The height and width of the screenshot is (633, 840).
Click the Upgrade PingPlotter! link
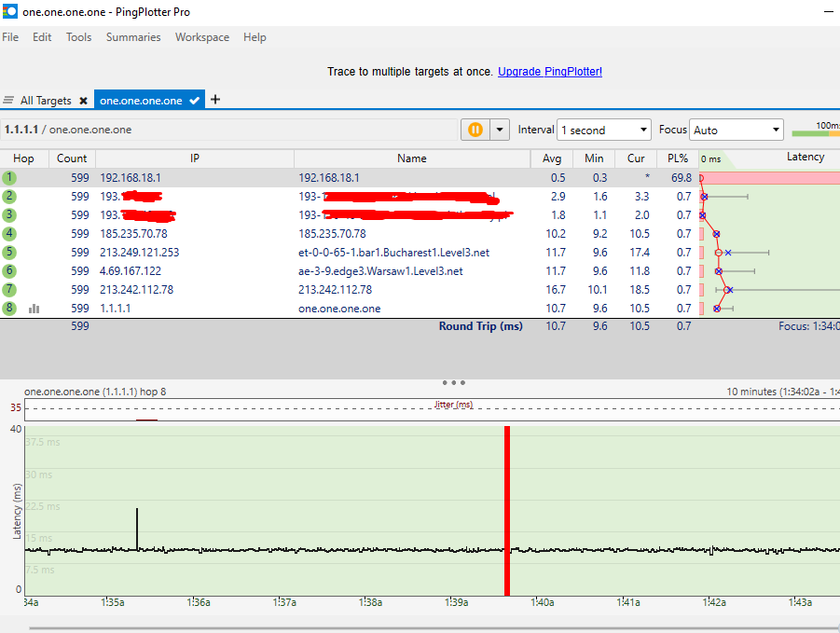(550, 72)
